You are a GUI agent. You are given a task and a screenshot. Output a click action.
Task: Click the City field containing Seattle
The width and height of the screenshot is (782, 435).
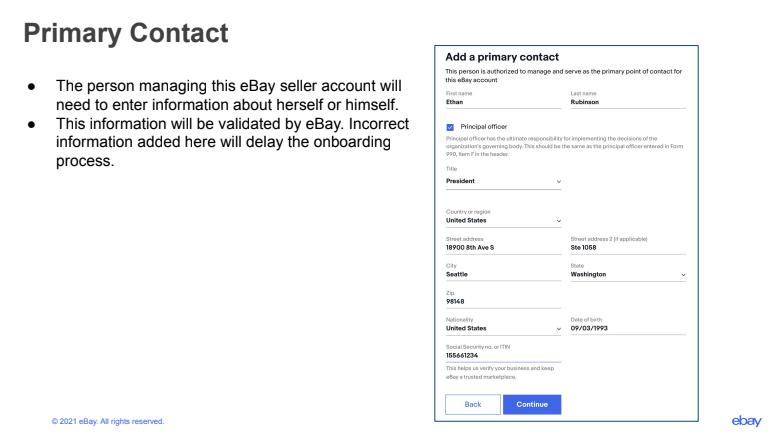(x=503, y=274)
